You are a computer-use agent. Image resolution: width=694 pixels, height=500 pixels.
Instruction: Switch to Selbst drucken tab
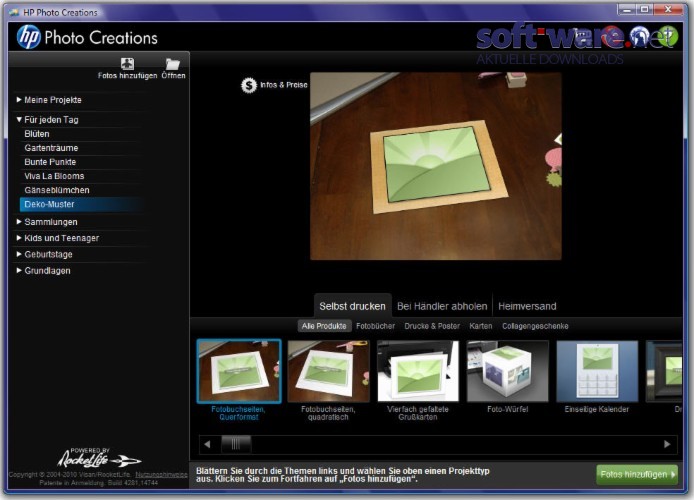(352, 306)
